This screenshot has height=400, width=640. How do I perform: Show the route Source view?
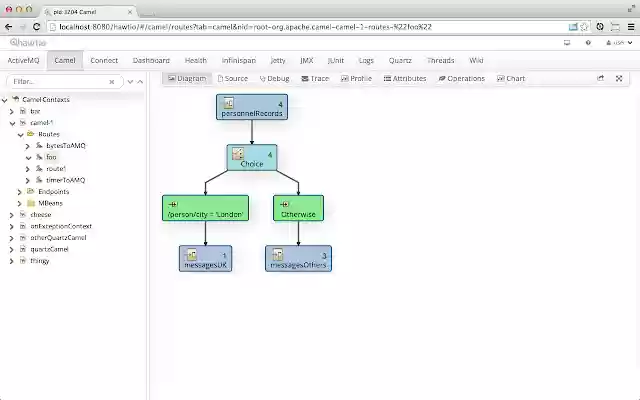tap(233, 78)
